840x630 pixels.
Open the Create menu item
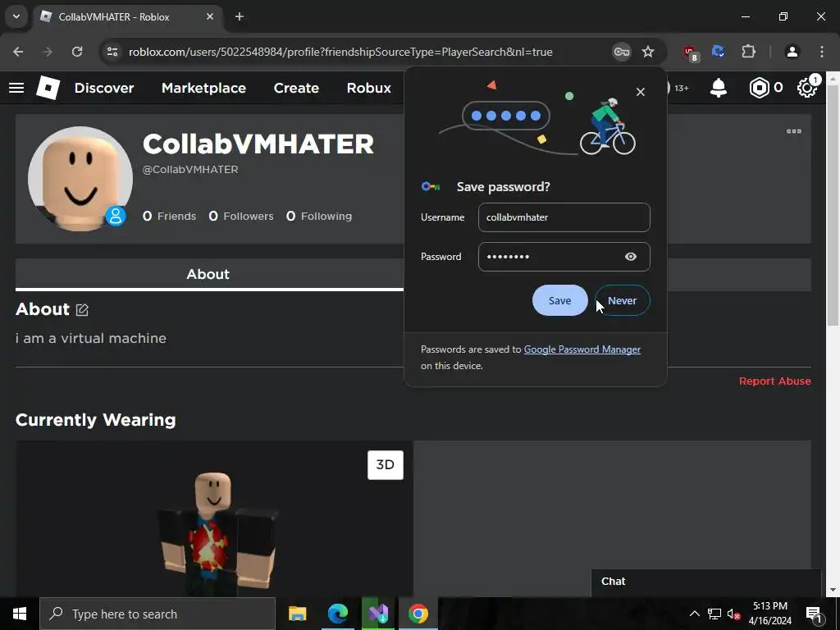click(x=296, y=88)
